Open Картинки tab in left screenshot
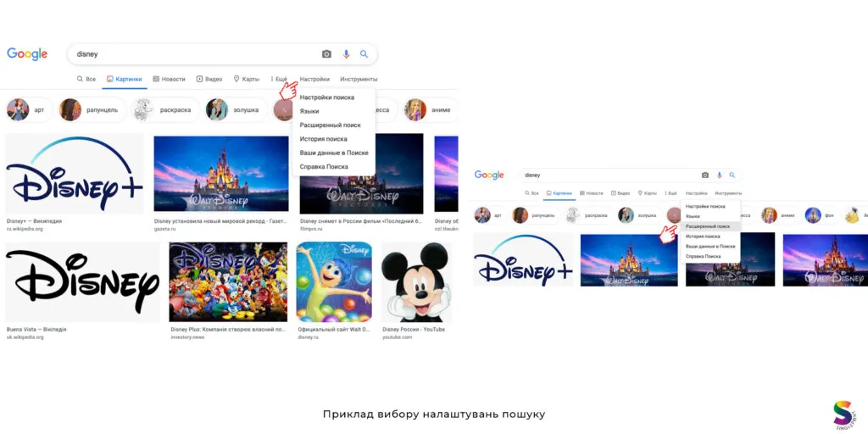This screenshot has width=868, height=434. click(x=125, y=79)
